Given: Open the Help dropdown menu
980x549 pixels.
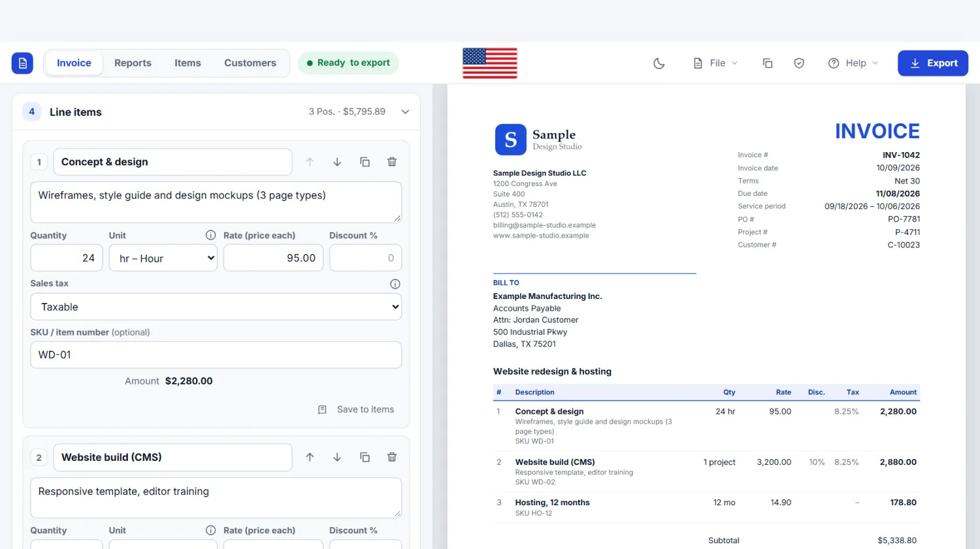Looking at the screenshot, I should pyautogui.click(x=853, y=63).
